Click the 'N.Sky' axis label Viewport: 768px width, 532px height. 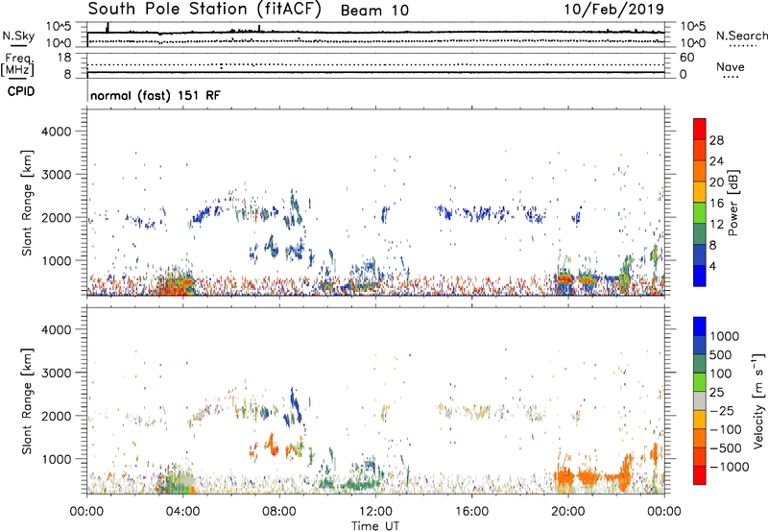pyautogui.click(x=18, y=36)
